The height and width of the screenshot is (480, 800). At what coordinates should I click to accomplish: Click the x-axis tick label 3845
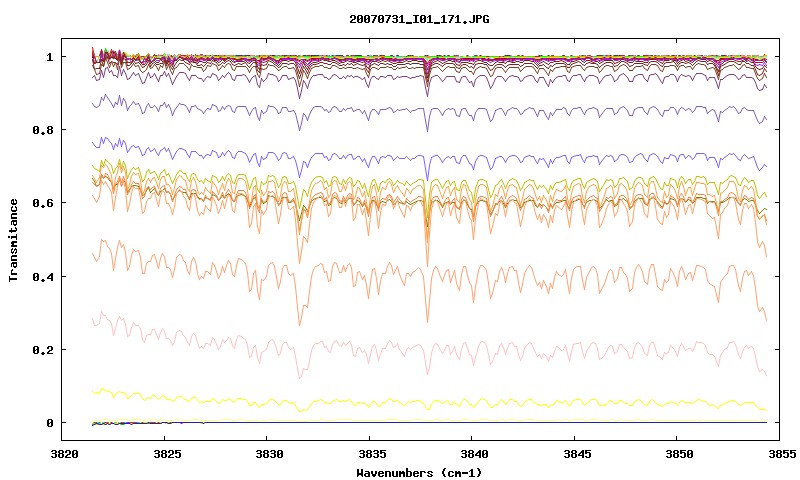click(x=577, y=454)
